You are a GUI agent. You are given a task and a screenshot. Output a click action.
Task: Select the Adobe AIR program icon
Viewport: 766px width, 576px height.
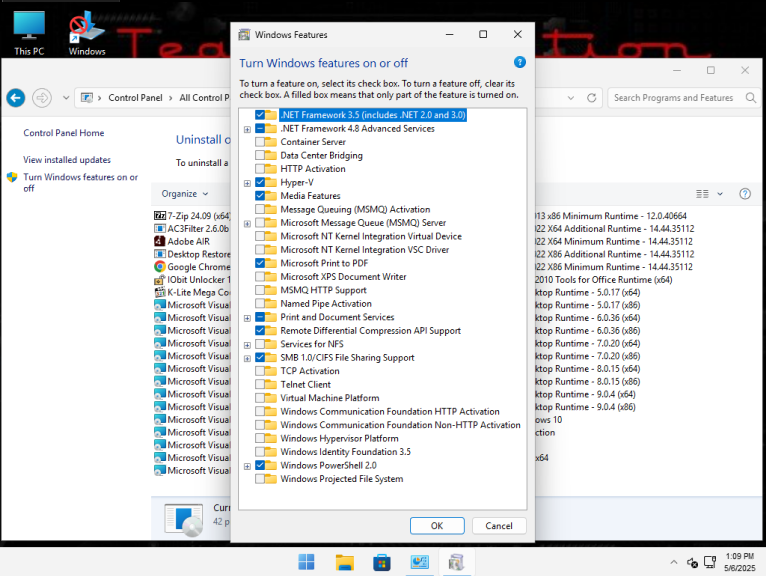(160, 241)
